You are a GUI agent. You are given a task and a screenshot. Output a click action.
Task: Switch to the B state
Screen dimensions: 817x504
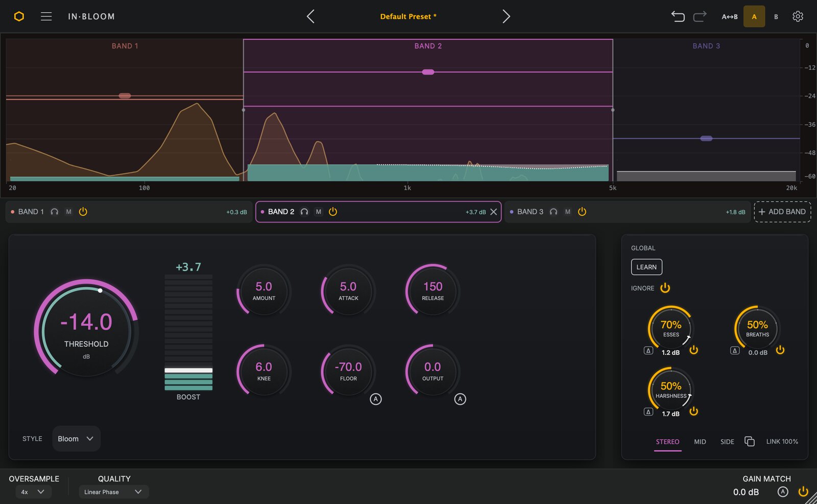[776, 17]
